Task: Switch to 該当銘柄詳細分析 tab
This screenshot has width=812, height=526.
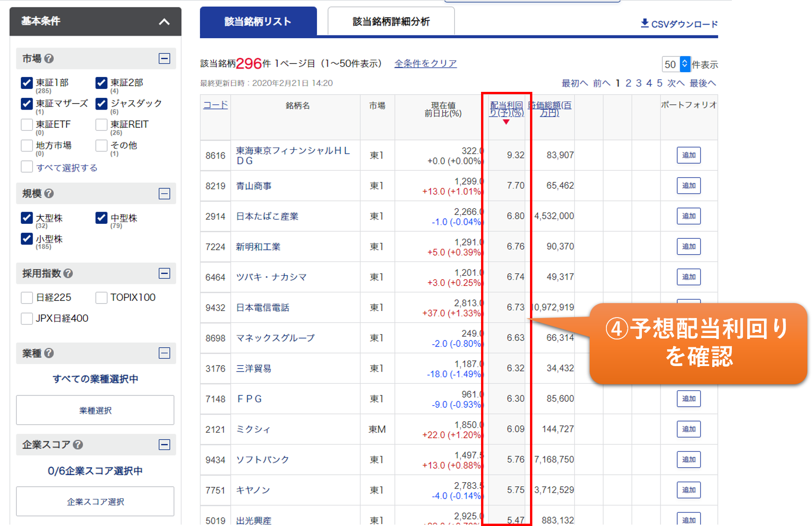Action: coord(391,21)
